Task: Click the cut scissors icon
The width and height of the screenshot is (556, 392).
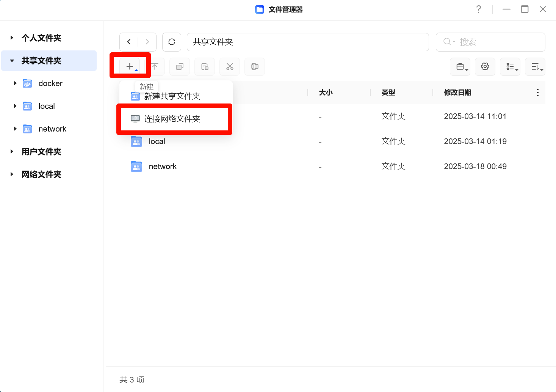Action: pyautogui.click(x=230, y=67)
